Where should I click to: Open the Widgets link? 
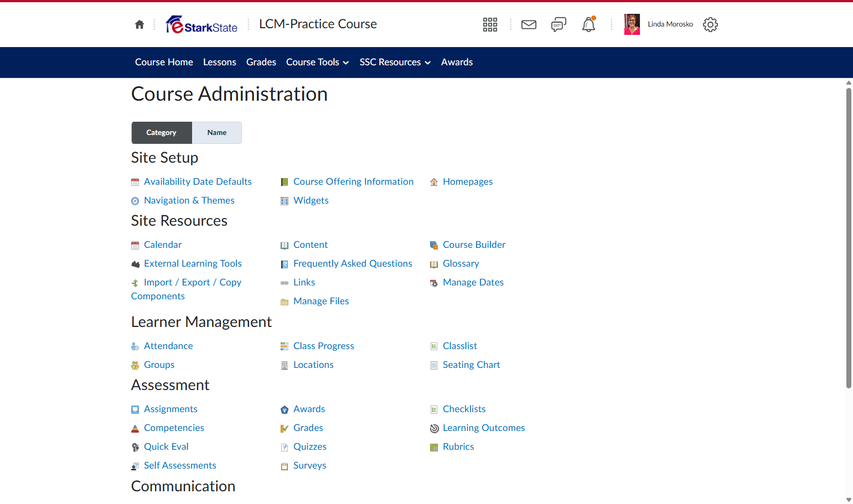(x=311, y=200)
